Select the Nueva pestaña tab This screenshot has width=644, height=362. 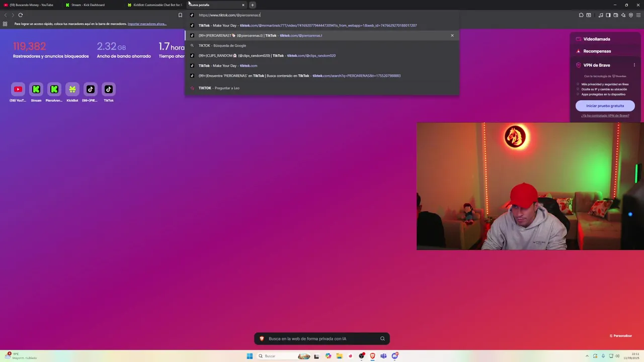pos(216,5)
